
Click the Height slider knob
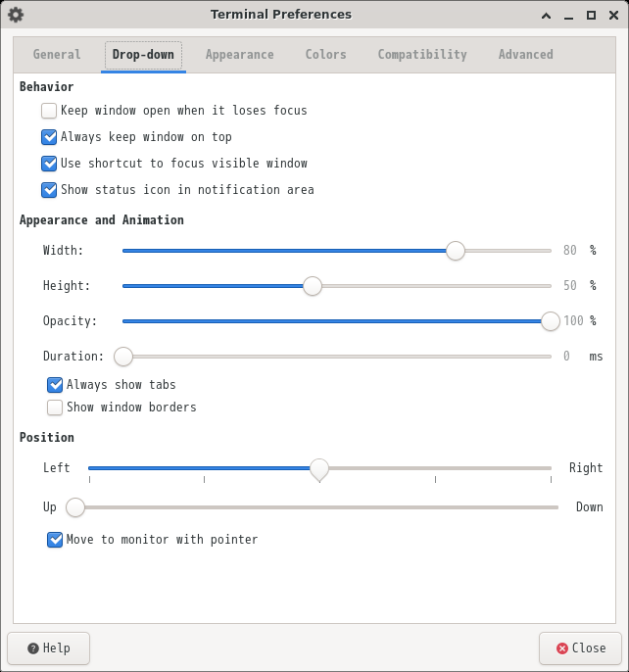tap(313, 286)
